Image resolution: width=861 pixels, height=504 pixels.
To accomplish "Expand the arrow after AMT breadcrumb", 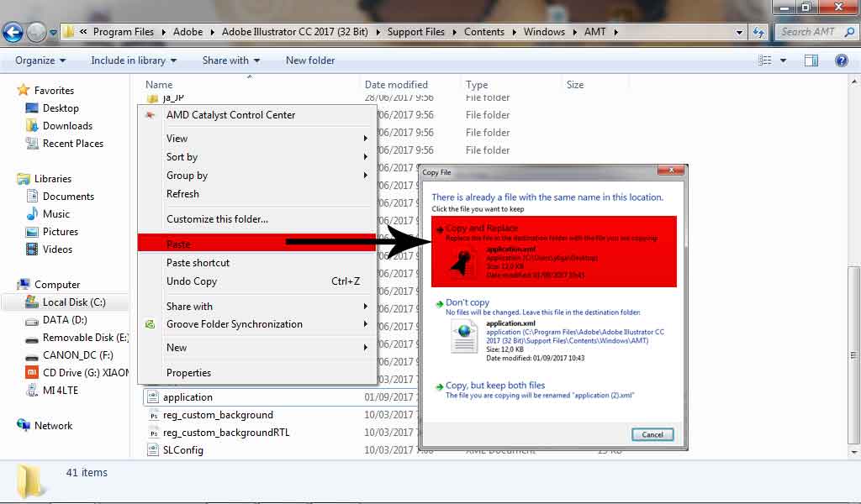I will (x=615, y=33).
